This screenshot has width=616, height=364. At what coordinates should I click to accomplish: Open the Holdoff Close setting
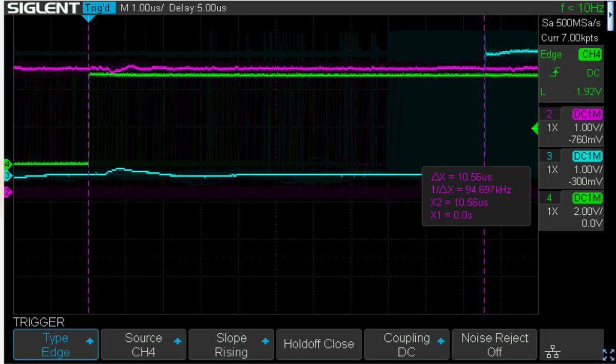click(319, 345)
